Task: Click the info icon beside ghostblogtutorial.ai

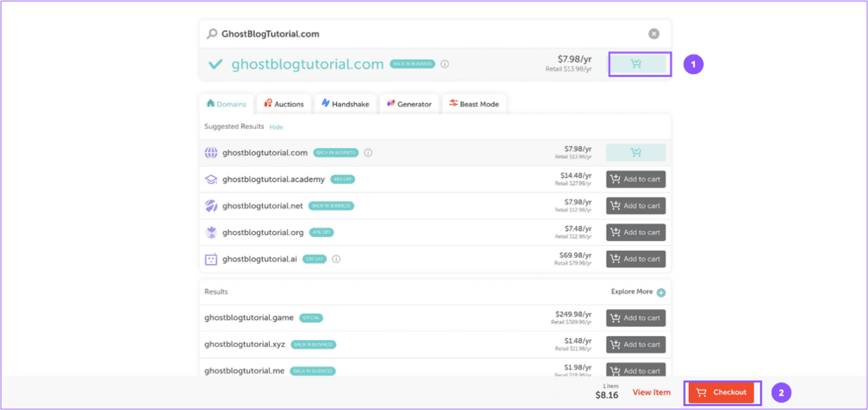Action: [337, 259]
